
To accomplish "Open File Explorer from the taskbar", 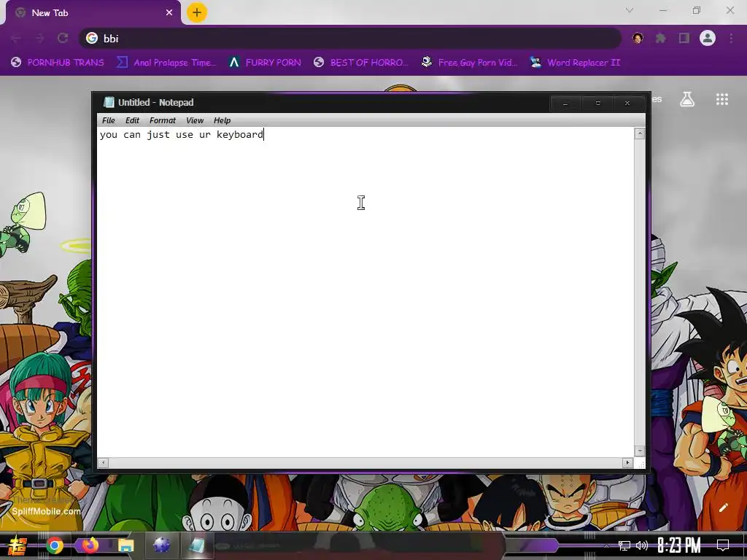I will click(x=125, y=545).
